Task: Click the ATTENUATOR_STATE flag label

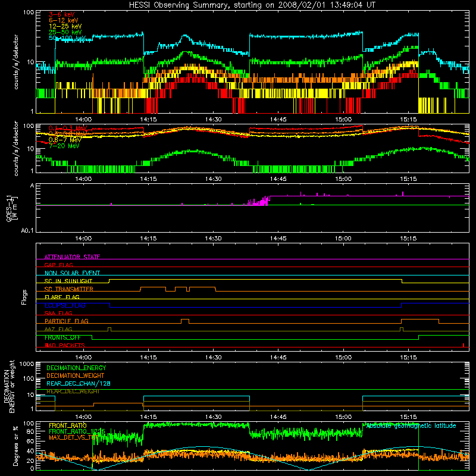Action: 72,257
